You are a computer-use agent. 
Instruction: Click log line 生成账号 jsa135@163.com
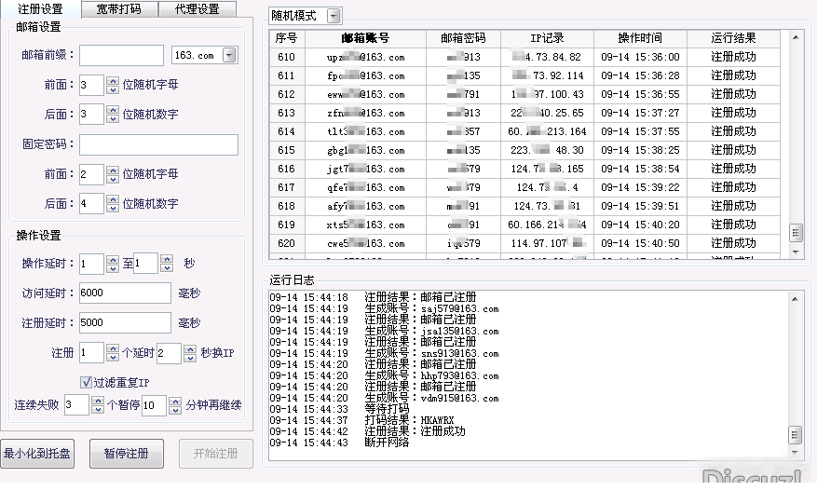(x=384, y=331)
